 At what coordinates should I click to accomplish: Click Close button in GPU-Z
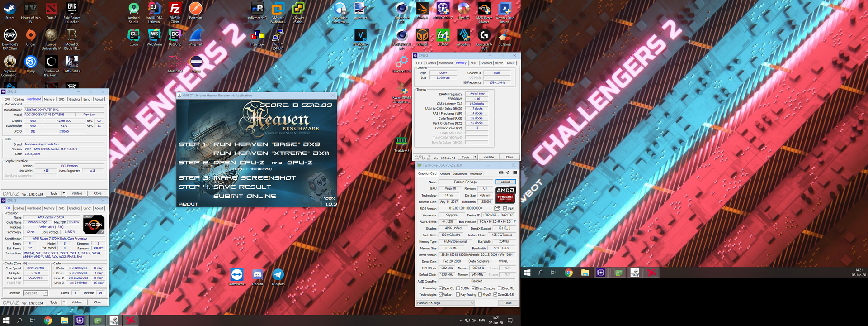click(508, 303)
